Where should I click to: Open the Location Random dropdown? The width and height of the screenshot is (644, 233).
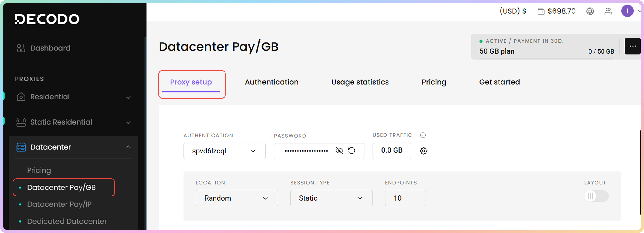tap(236, 198)
